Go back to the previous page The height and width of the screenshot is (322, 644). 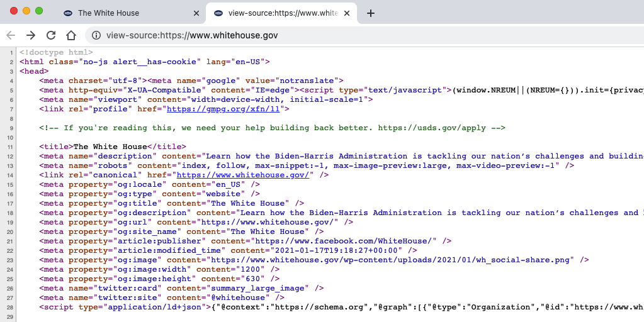pyautogui.click(x=11, y=35)
